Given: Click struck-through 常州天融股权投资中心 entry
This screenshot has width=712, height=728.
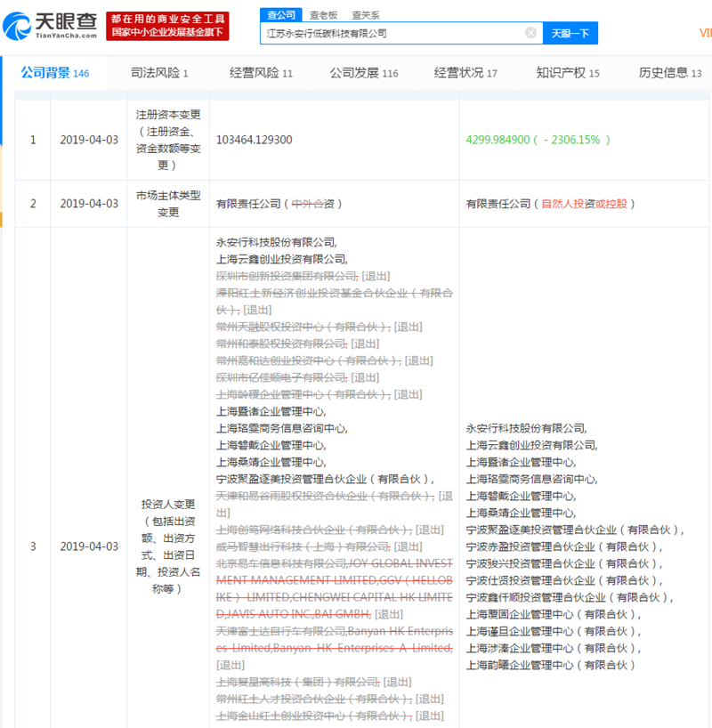Looking at the screenshot, I should (x=303, y=327).
